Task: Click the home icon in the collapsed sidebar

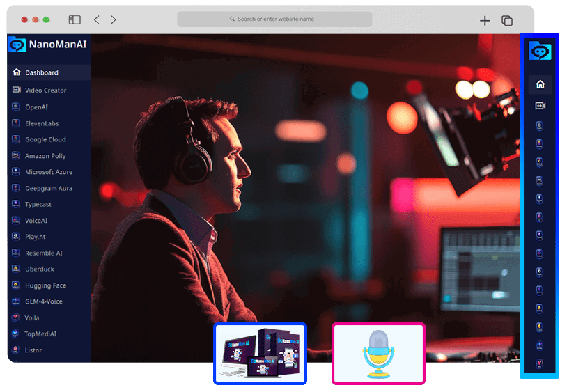Action: tap(540, 85)
